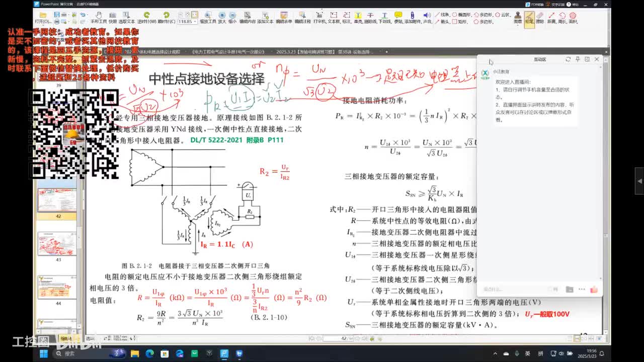Expand the collapsed side panel arrow

pos(639,181)
